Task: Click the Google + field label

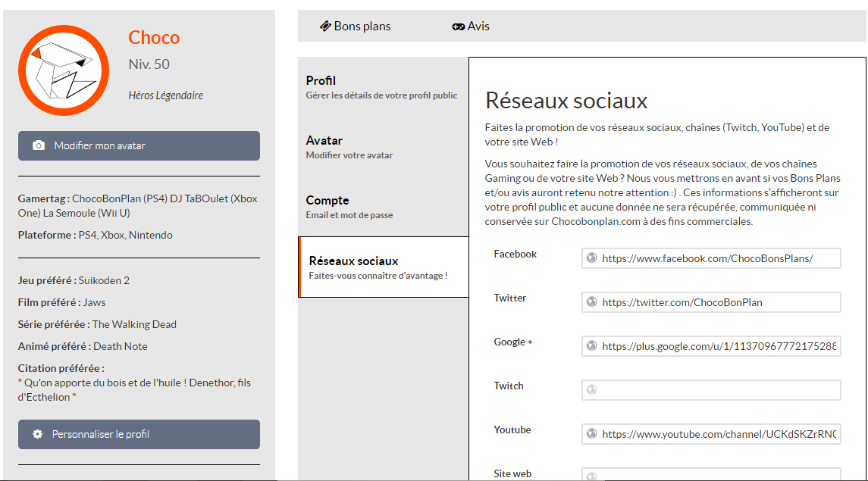Action: (513, 342)
